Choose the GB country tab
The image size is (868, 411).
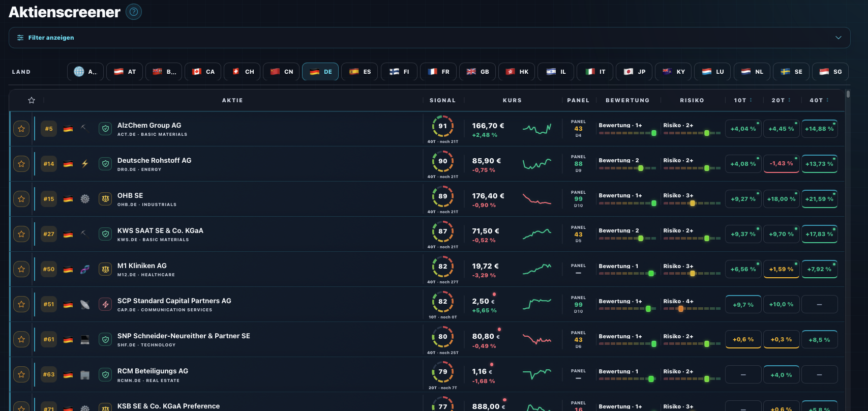pyautogui.click(x=477, y=72)
